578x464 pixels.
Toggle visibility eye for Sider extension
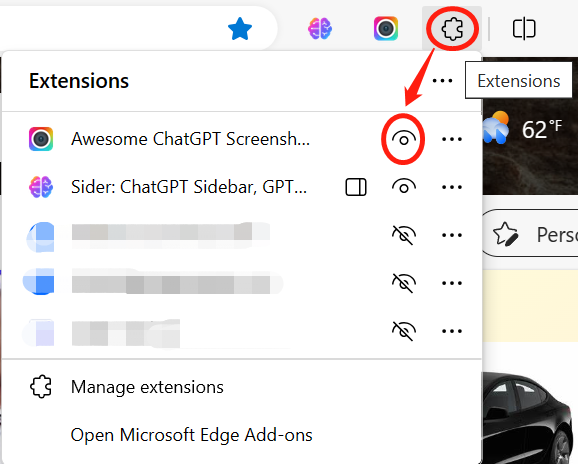tap(404, 187)
